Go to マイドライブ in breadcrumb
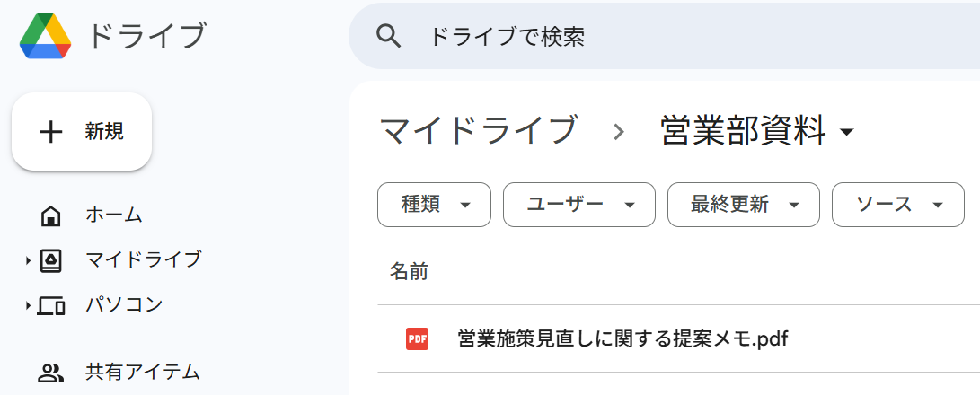This screenshot has height=395, width=980. 477,131
